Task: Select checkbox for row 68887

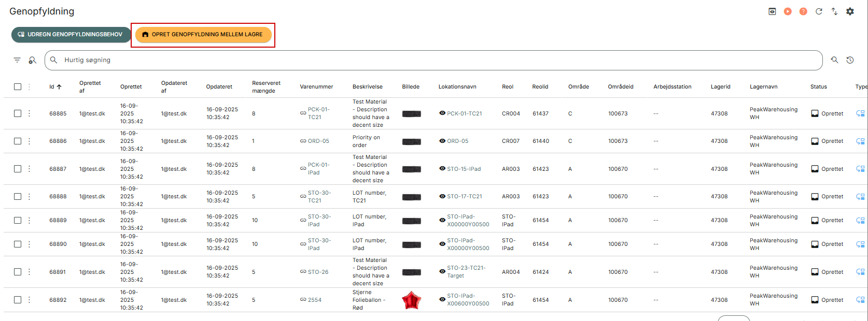Action: (x=18, y=169)
